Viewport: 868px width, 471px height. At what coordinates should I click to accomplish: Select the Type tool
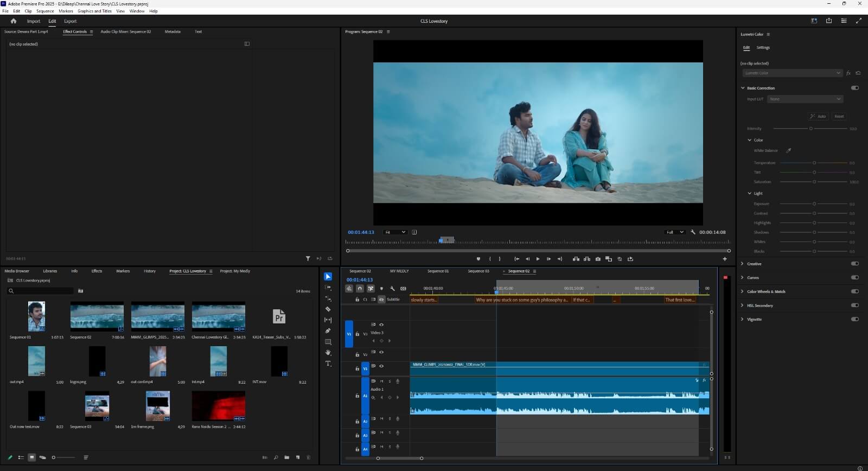pos(328,364)
